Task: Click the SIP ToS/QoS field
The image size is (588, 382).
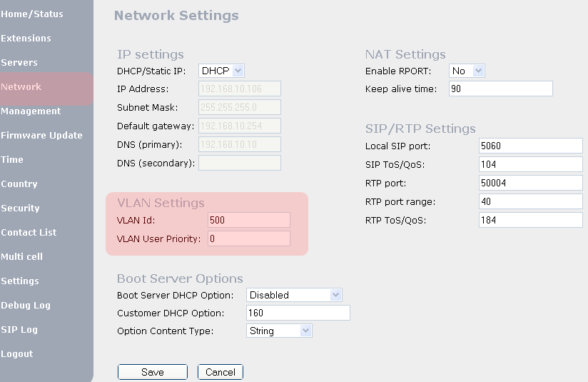Action: [x=531, y=164]
